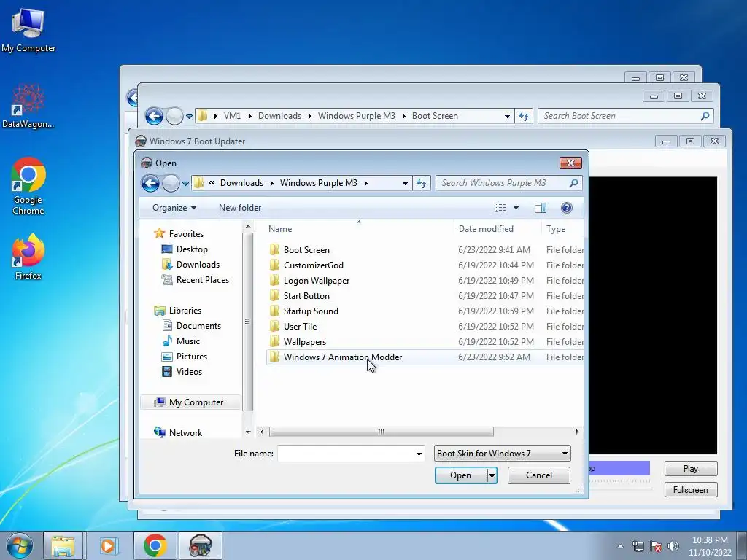Show hidden system tray icons
Viewport: 747px width, 560px height.
point(620,546)
